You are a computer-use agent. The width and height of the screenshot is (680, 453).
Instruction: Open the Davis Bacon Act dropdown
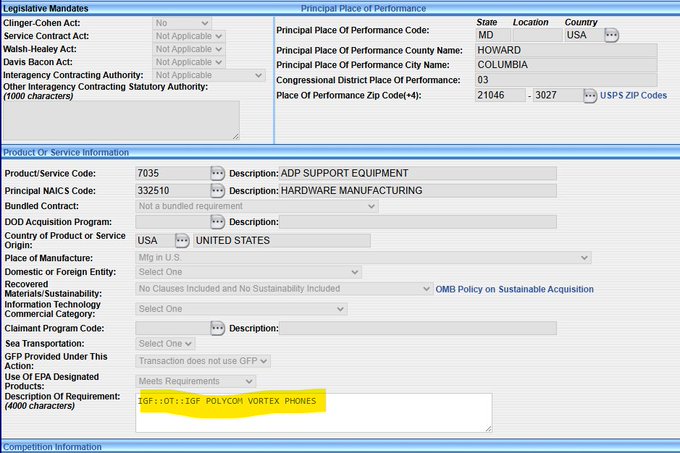point(189,62)
